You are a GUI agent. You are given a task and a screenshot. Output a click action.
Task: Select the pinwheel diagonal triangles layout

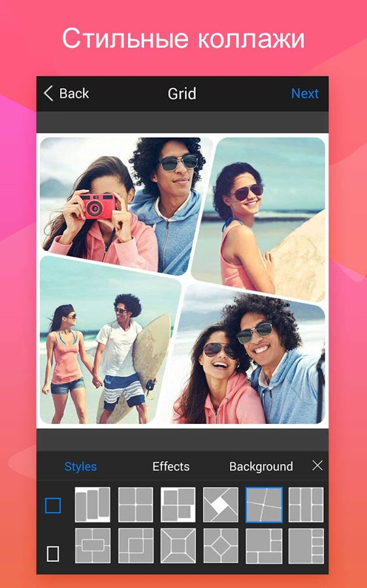221,504
